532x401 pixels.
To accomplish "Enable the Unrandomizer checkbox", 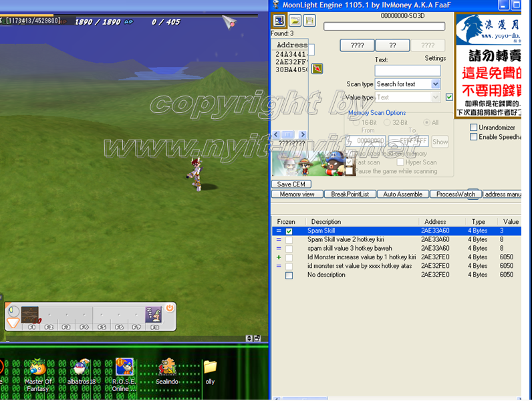I will point(474,128).
